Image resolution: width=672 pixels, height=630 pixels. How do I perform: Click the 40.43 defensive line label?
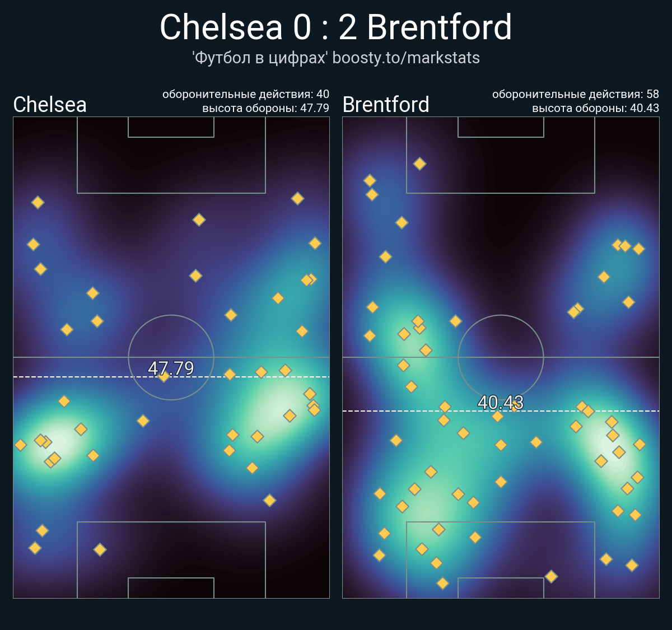pyautogui.click(x=501, y=402)
